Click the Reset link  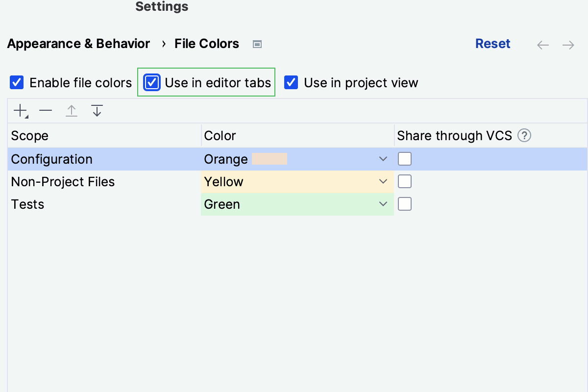(x=493, y=44)
